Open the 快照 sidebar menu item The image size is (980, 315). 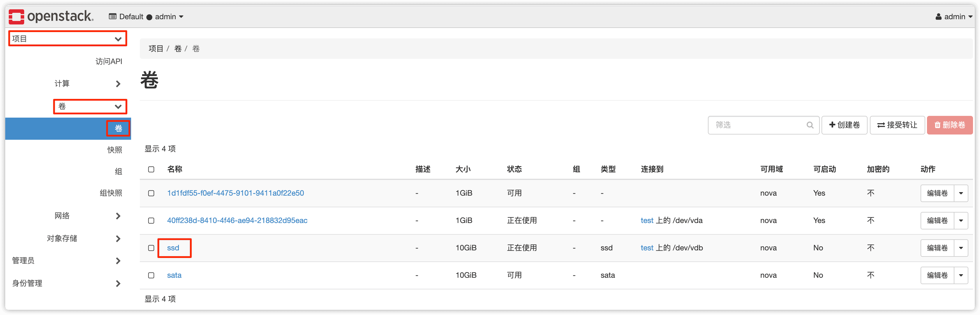114,150
